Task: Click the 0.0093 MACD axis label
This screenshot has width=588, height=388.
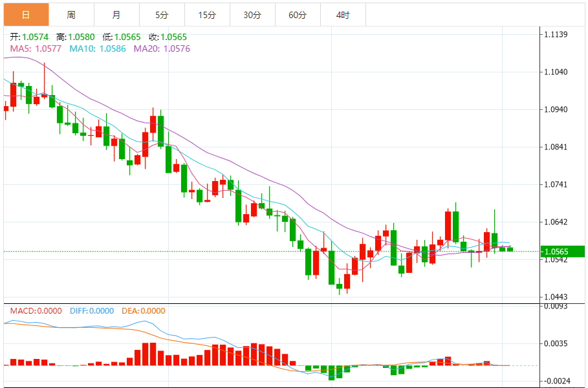Action: click(556, 307)
